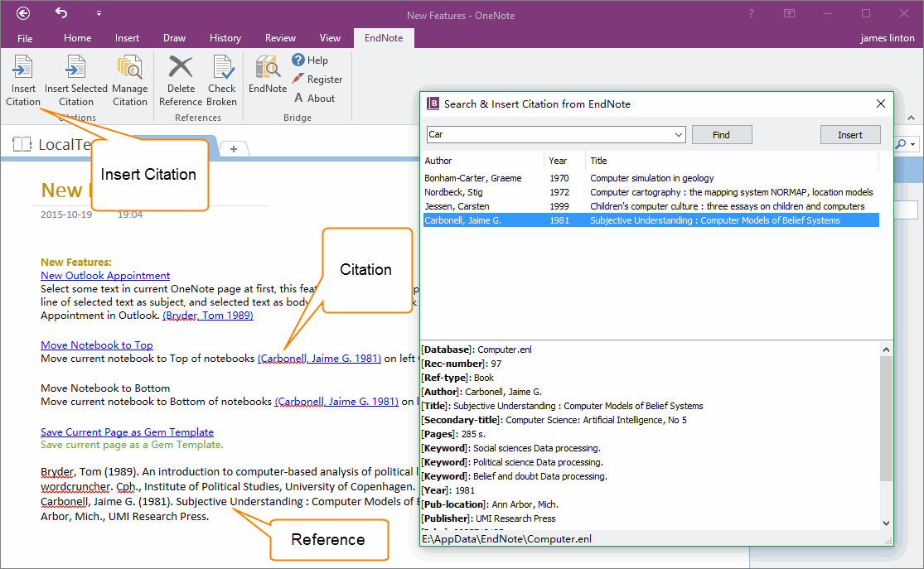Click the [Ref-type]: Book detail line
Viewport: 924px width, 569px height.
457,378
